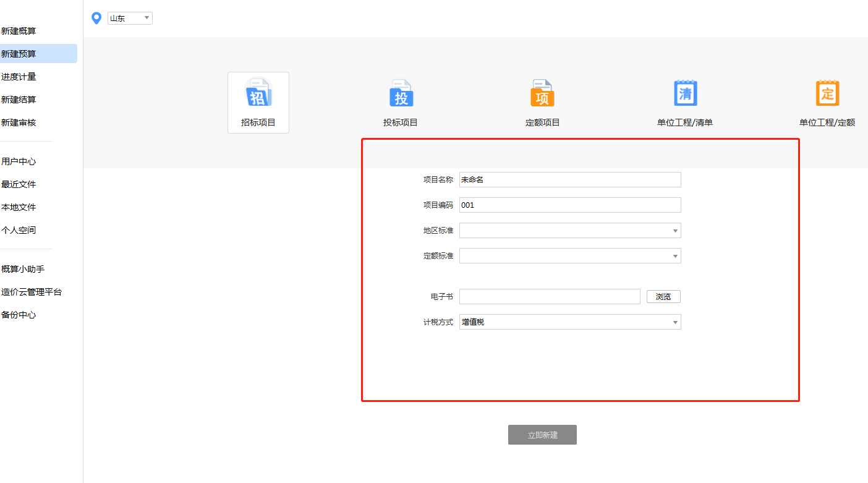This screenshot has height=483, width=868.
Task: Click the 电子书 path input field
Action: (x=550, y=297)
